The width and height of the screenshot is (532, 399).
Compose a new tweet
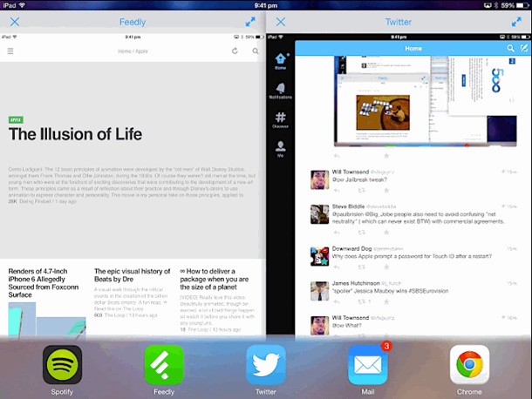click(x=523, y=49)
